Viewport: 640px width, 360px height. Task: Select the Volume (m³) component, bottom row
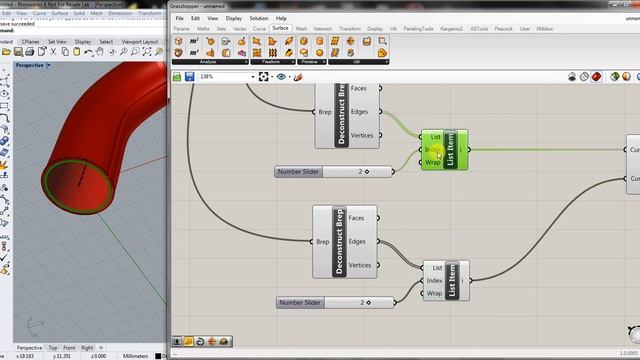(194, 53)
